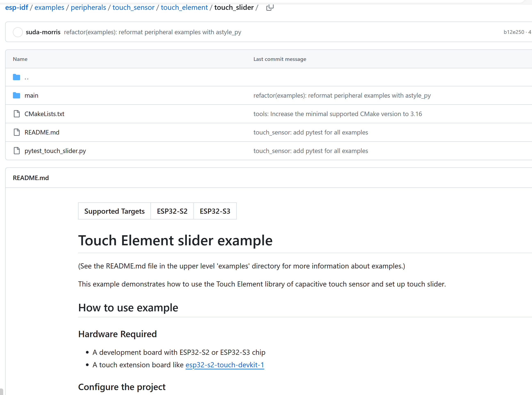Click the CMakeLists.txt file icon

pos(16,114)
